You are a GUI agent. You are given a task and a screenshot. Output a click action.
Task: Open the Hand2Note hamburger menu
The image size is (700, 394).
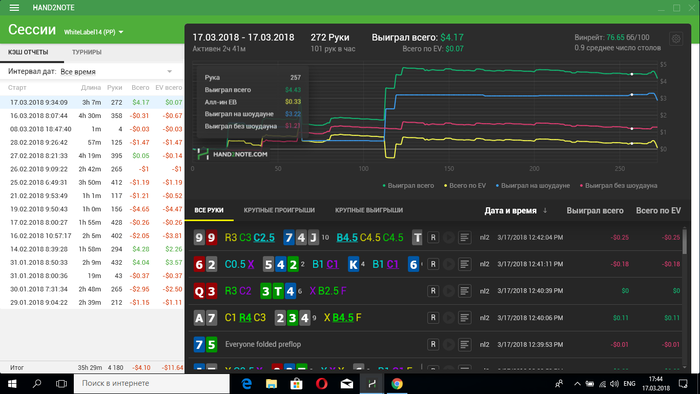14,8
